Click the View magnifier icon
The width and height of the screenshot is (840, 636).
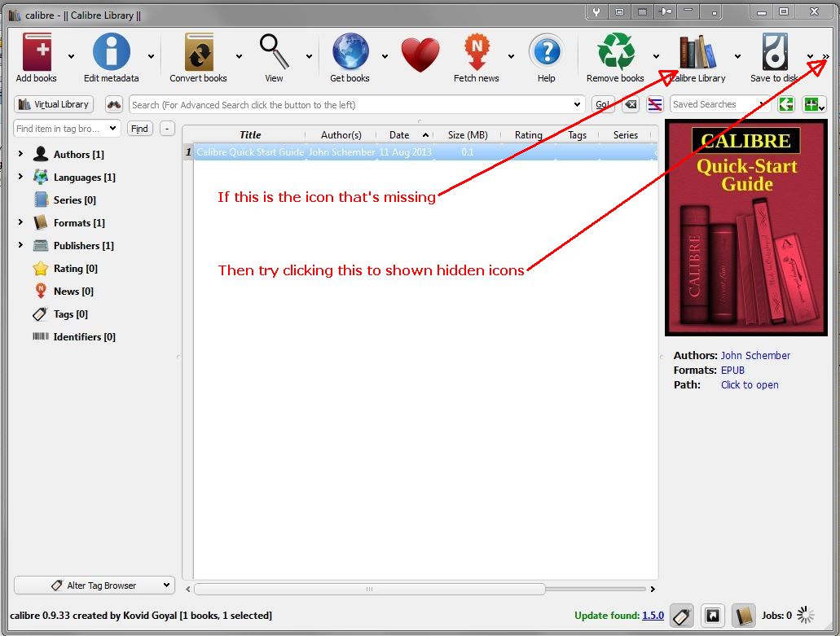click(x=274, y=52)
